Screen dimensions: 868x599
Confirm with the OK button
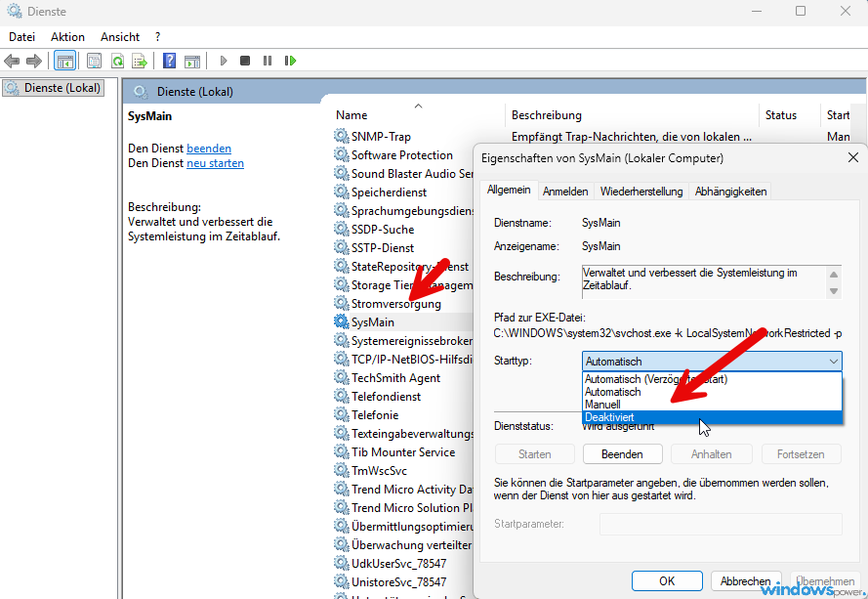[x=667, y=580]
